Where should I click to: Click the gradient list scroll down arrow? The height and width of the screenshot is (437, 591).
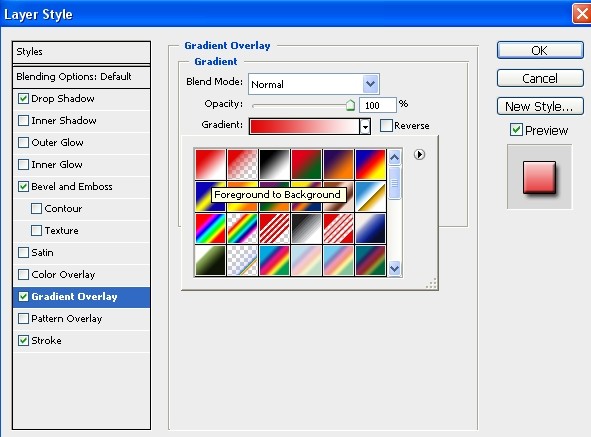pos(394,268)
